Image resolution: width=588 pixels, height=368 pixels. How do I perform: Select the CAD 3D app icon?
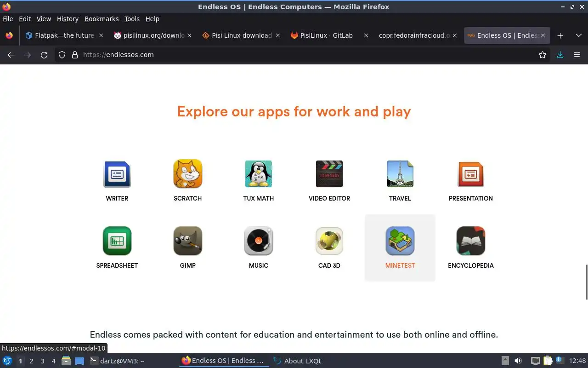329,241
